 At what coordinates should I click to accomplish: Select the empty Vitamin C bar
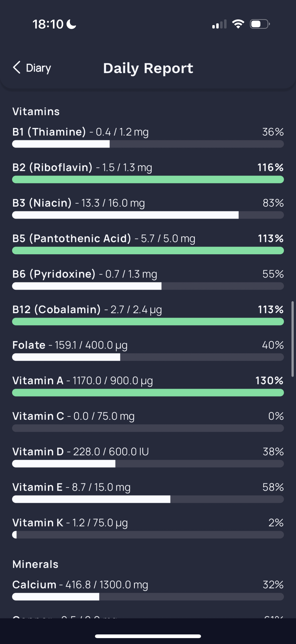pos(148,428)
